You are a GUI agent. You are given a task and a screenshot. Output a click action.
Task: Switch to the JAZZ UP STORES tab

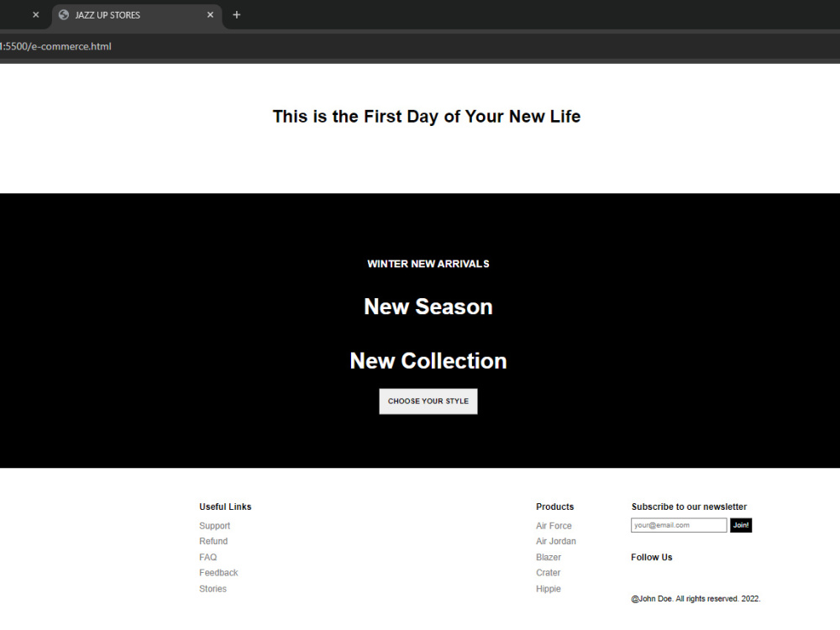(x=137, y=15)
